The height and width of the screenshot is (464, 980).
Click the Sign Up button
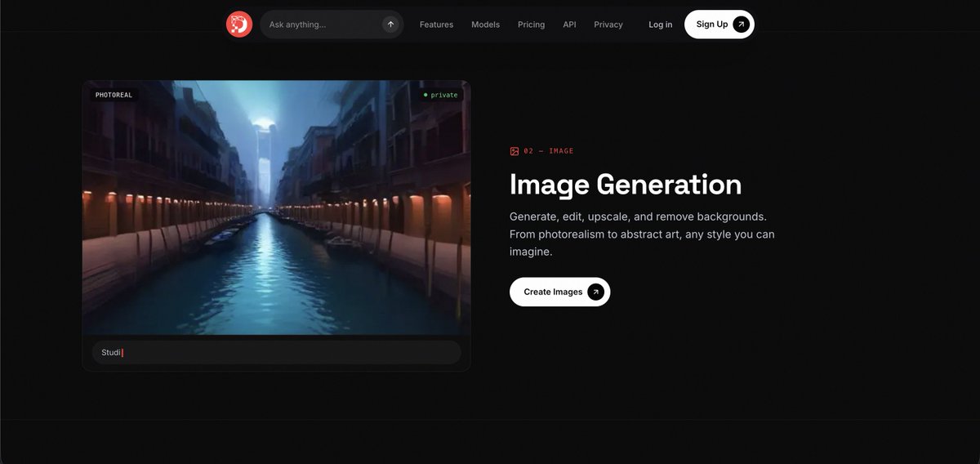point(719,25)
